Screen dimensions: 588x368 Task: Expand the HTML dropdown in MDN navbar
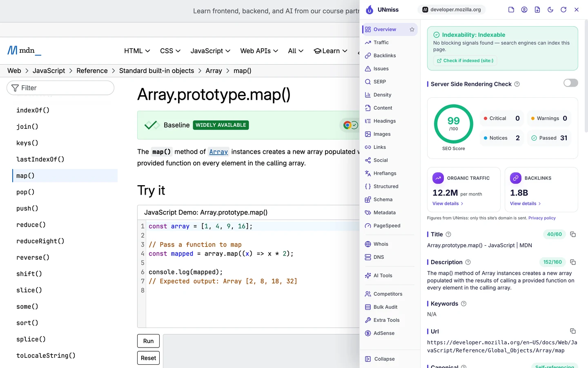tap(137, 51)
